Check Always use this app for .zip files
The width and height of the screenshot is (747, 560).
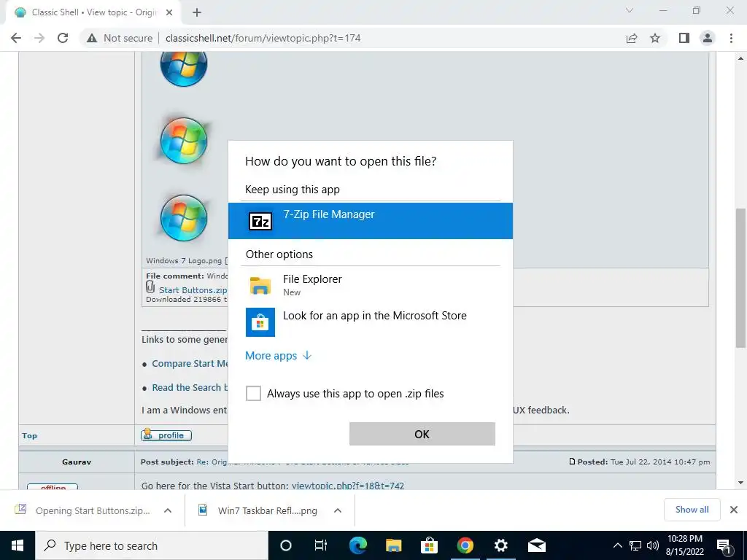(253, 394)
